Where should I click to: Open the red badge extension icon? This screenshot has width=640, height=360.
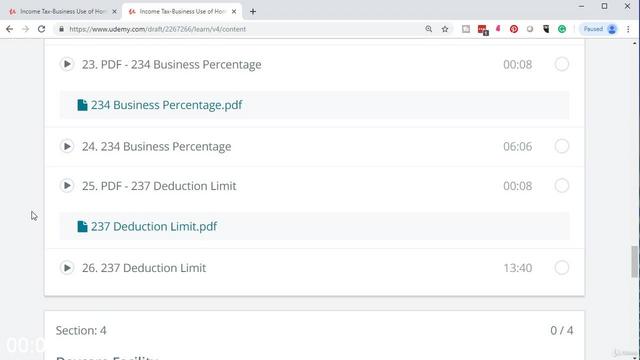[x=483, y=29]
